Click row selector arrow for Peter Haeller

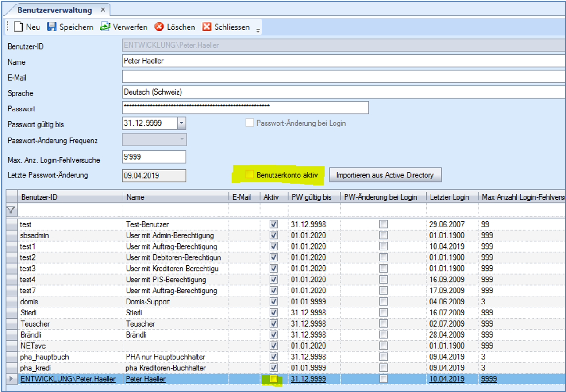tap(11, 379)
